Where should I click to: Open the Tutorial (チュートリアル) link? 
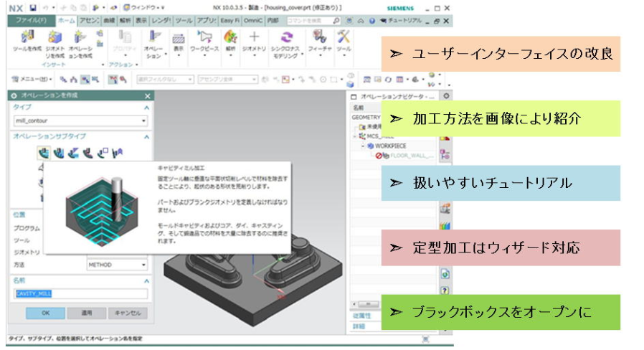point(402,21)
